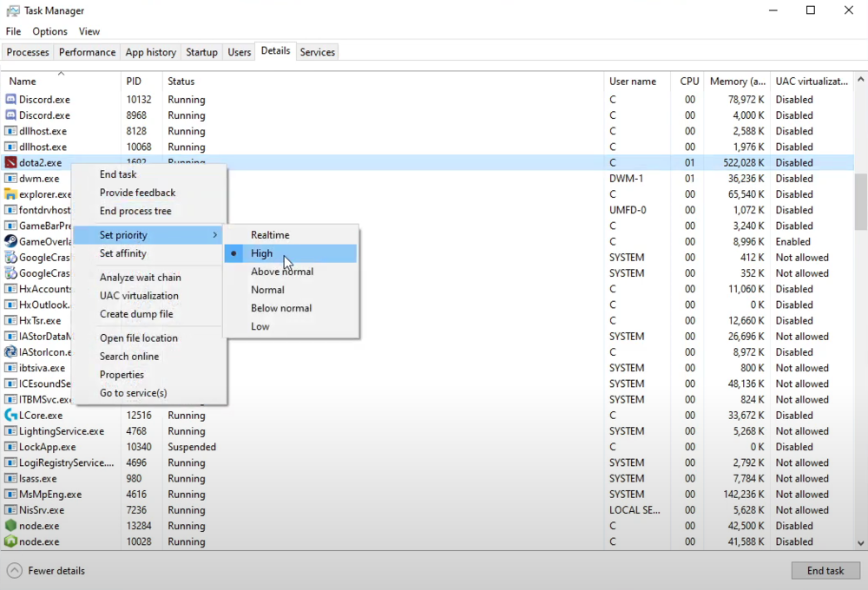The width and height of the screenshot is (868, 590).
Task: Click the vertical scrollbar thumb
Action: pyautogui.click(x=860, y=200)
